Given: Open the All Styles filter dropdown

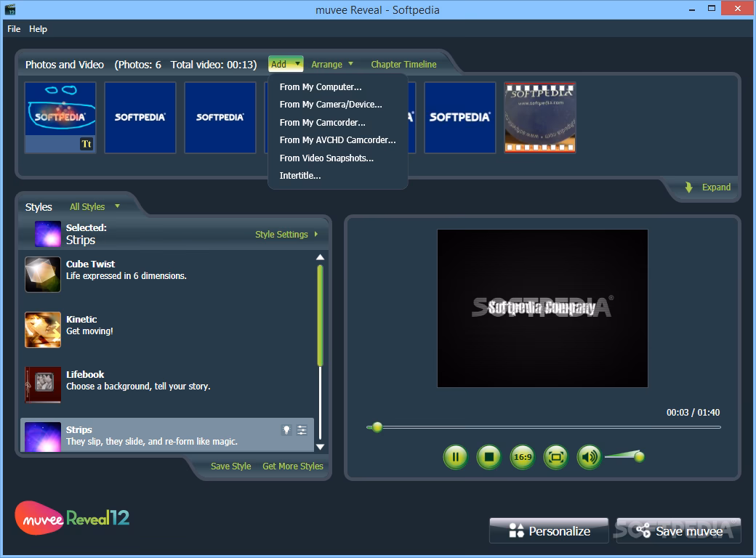Looking at the screenshot, I should pos(94,207).
